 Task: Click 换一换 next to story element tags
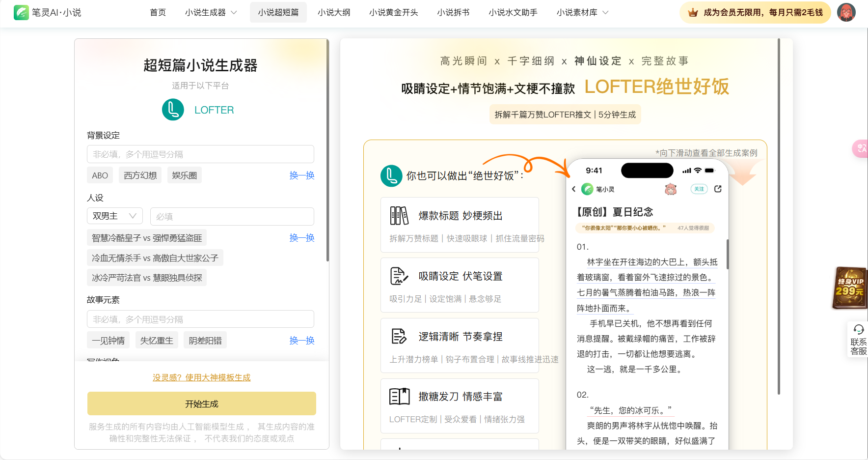302,341
